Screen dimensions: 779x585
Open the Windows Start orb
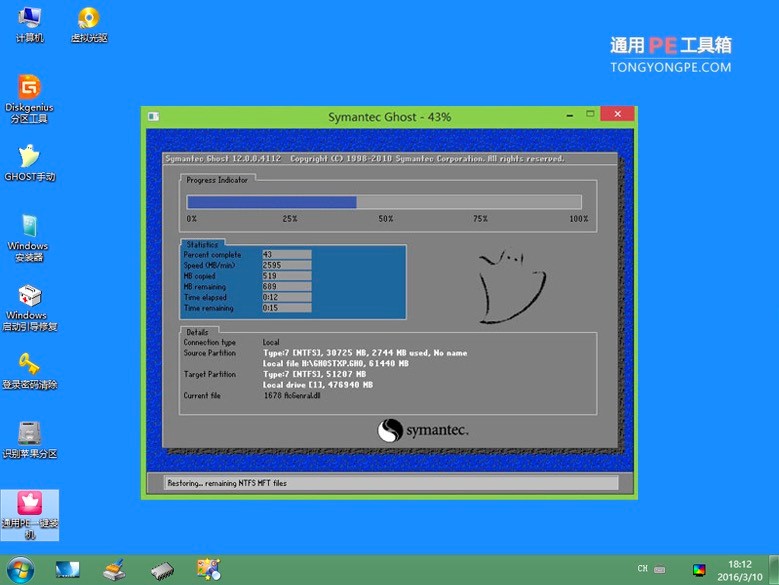(x=20, y=570)
